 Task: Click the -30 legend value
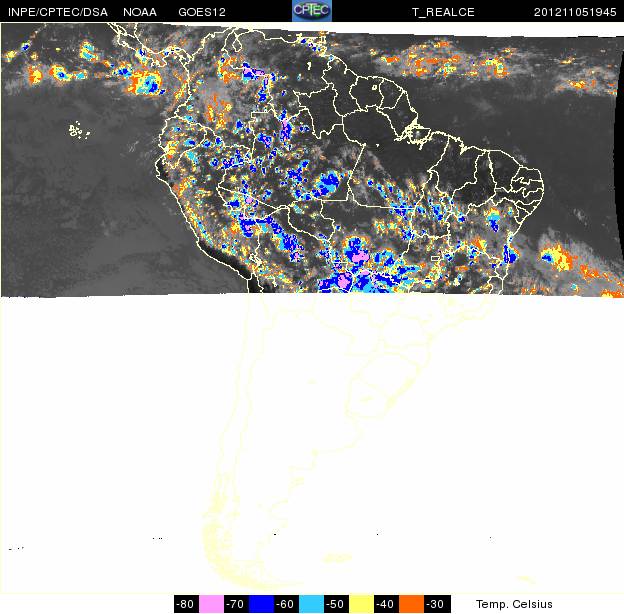(x=437, y=604)
